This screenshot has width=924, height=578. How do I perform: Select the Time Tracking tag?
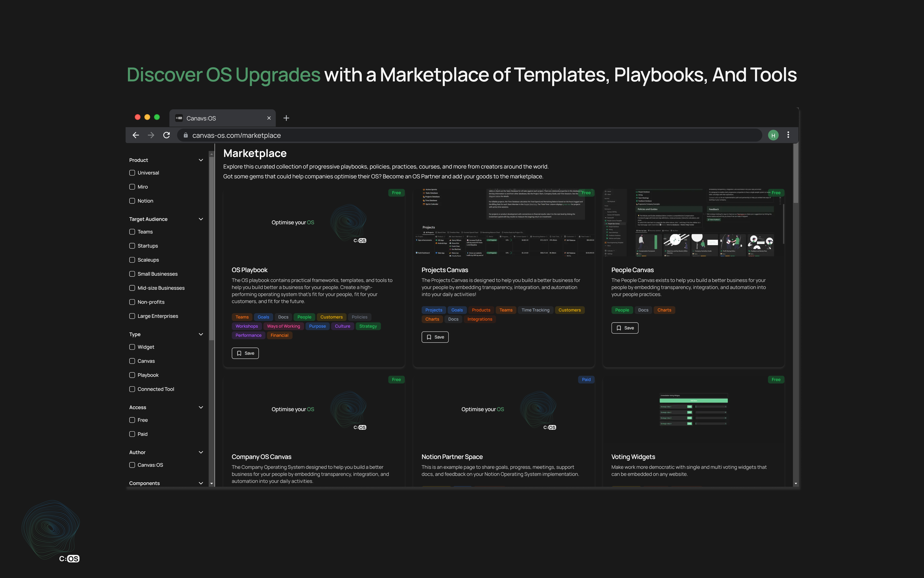point(535,310)
